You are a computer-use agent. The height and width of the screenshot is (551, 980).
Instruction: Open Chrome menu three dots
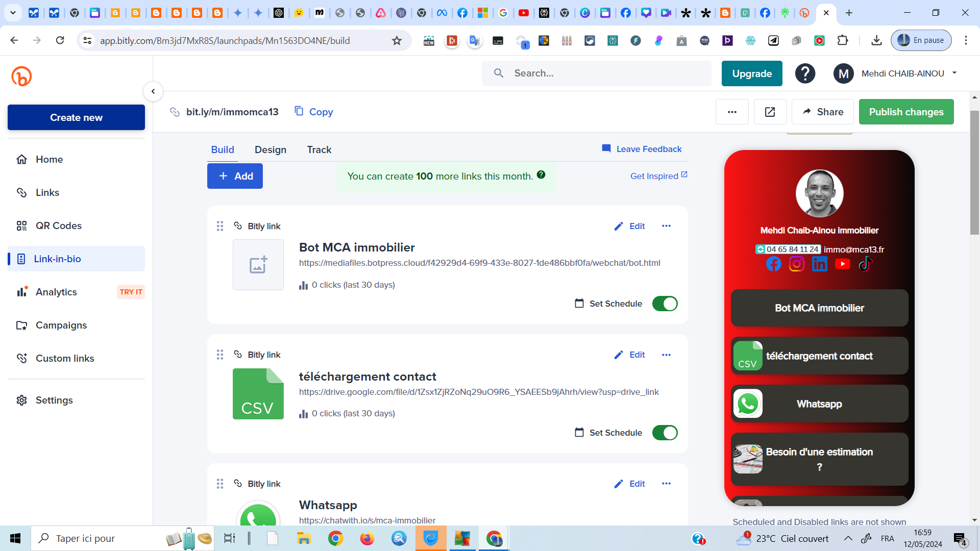coord(966,40)
